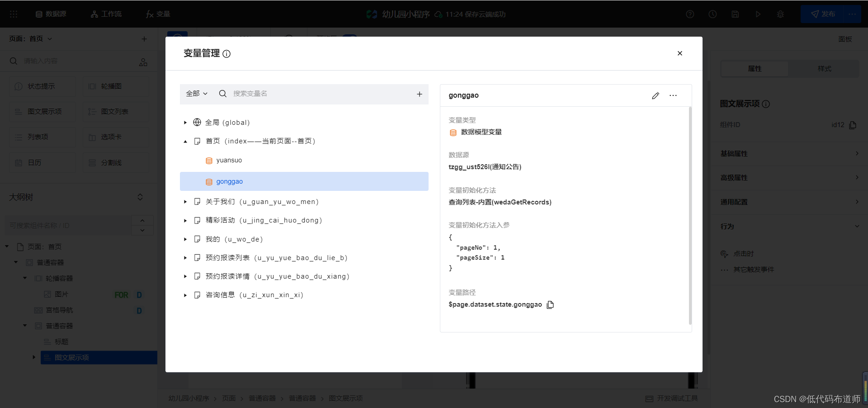Expand 咨询信息 (u_zi_xun_xin_xi) node
This screenshot has height=408, width=868.
click(x=185, y=295)
